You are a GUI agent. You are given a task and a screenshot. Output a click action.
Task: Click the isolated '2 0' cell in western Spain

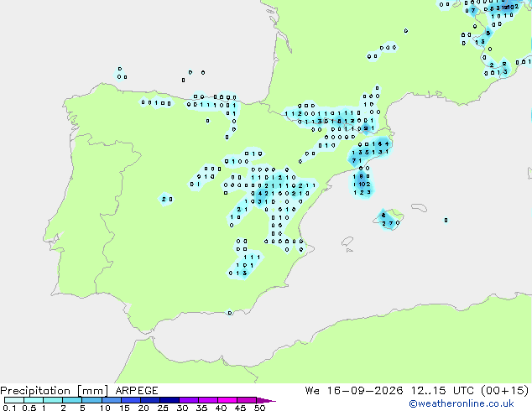point(166,200)
